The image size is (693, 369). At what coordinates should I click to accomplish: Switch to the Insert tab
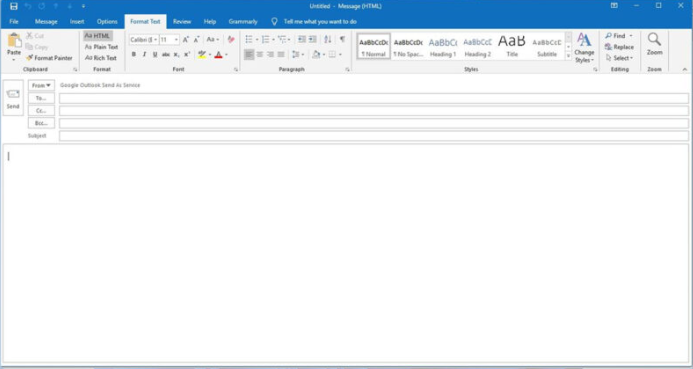(x=77, y=21)
